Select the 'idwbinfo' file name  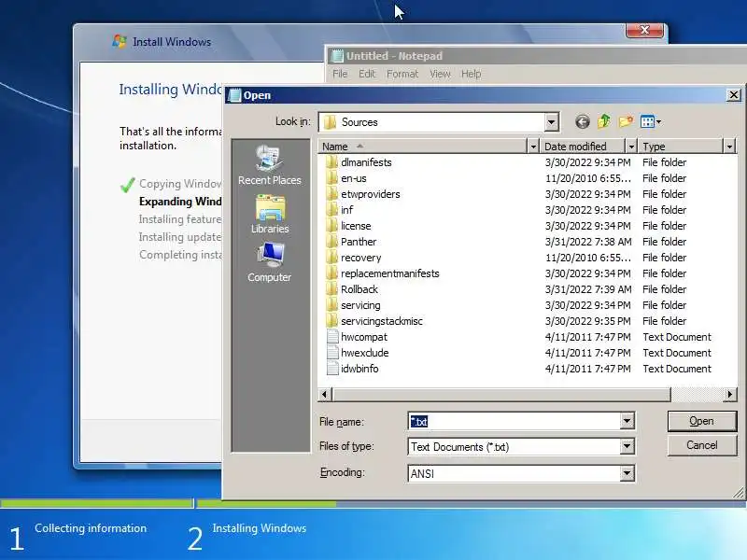click(x=359, y=369)
